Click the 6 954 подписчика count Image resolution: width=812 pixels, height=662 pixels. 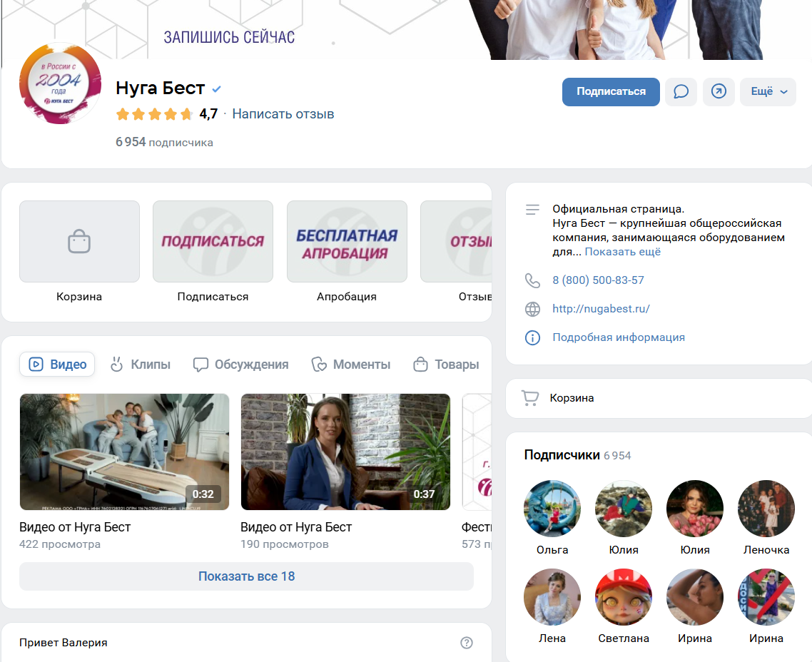pos(164,143)
